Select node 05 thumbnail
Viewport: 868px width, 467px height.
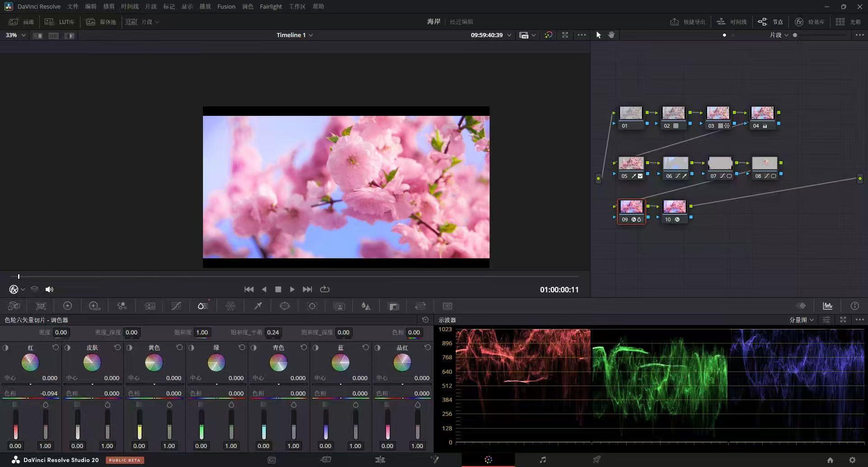tap(631, 163)
